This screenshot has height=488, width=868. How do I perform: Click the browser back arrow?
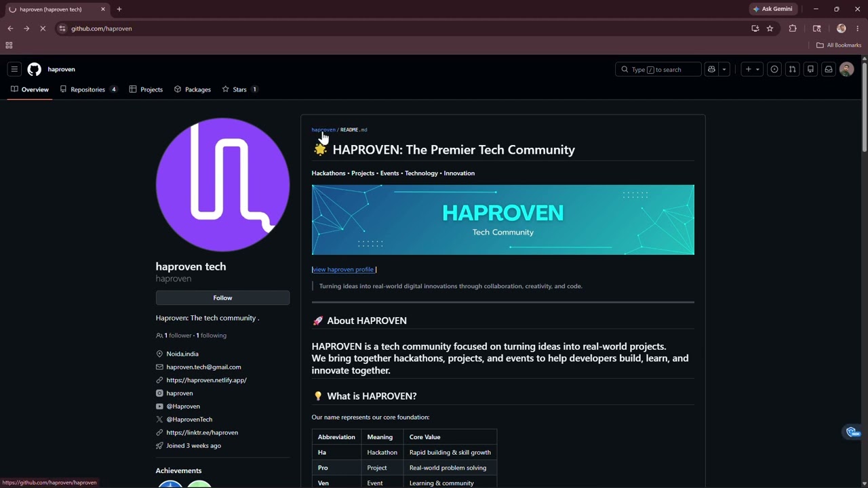click(10, 28)
